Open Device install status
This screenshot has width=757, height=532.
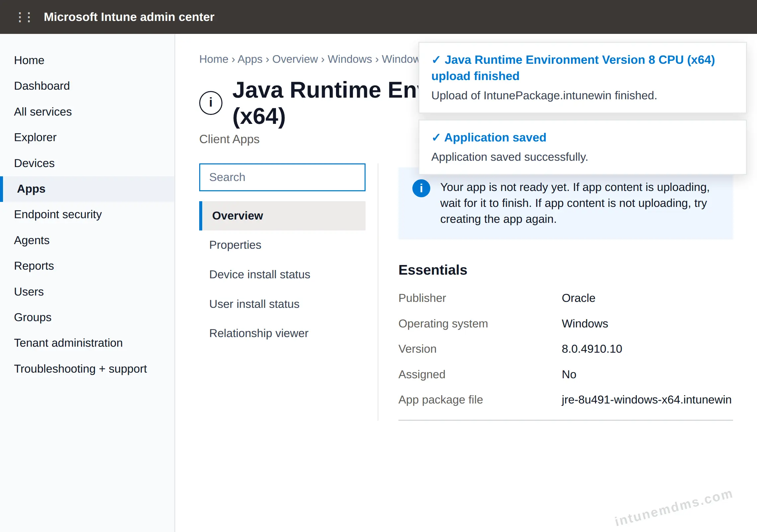click(x=260, y=275)
